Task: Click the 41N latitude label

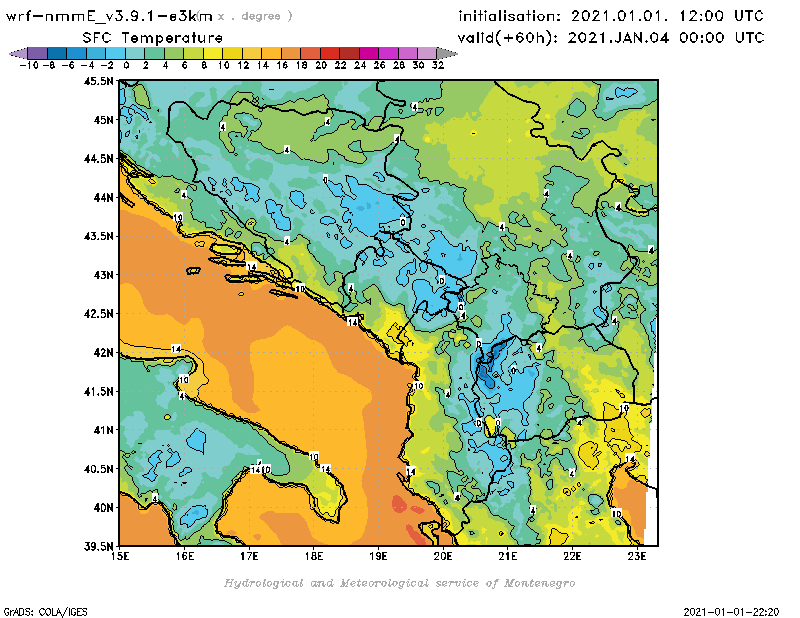Action: 103,430
